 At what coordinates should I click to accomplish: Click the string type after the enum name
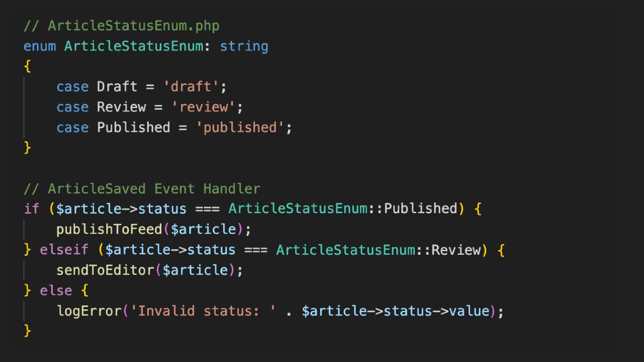click(x=244, y=46)
